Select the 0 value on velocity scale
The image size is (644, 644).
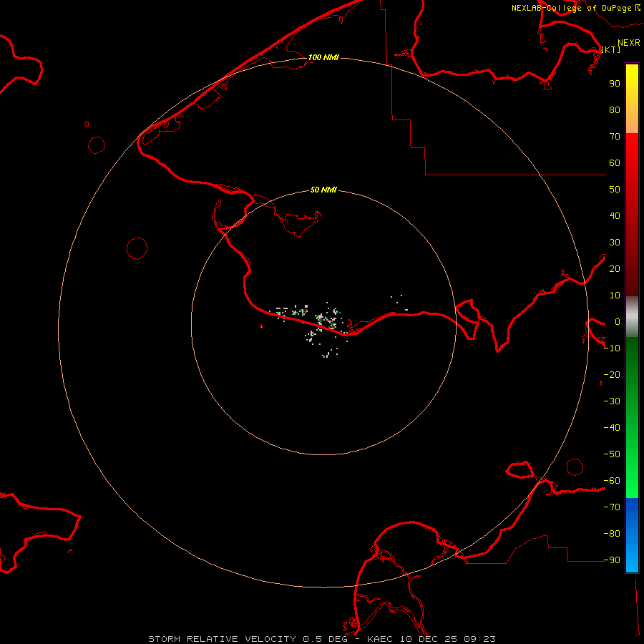click(x=618, y=322)
